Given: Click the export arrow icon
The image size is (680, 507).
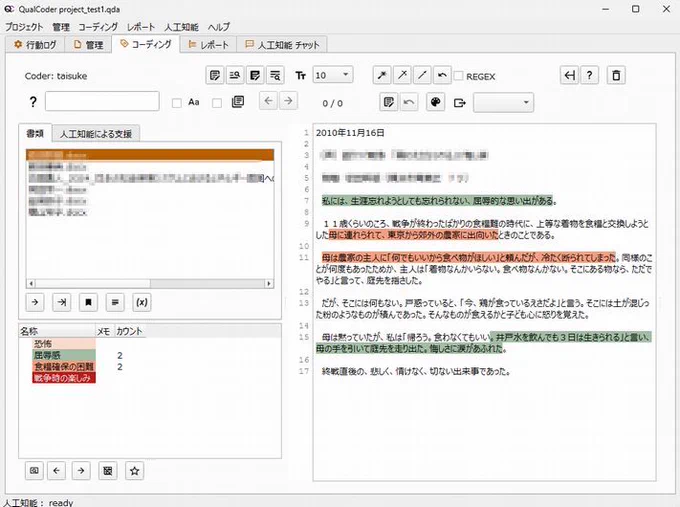Looking at the screenshot, I should (x=459, y=103).
